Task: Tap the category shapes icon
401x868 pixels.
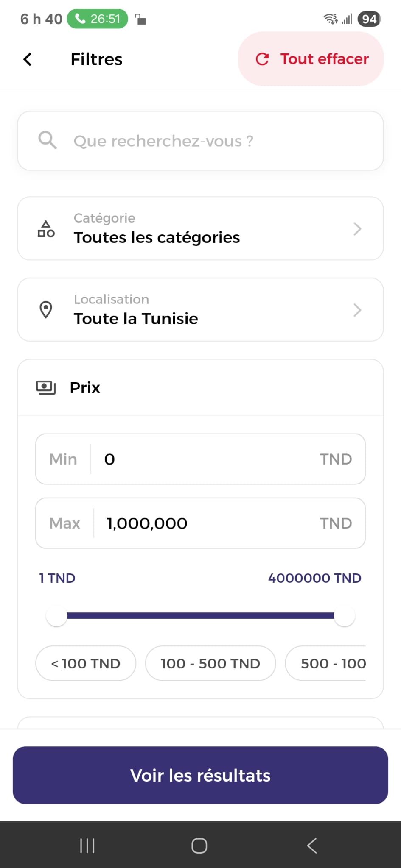Action: 46,229
